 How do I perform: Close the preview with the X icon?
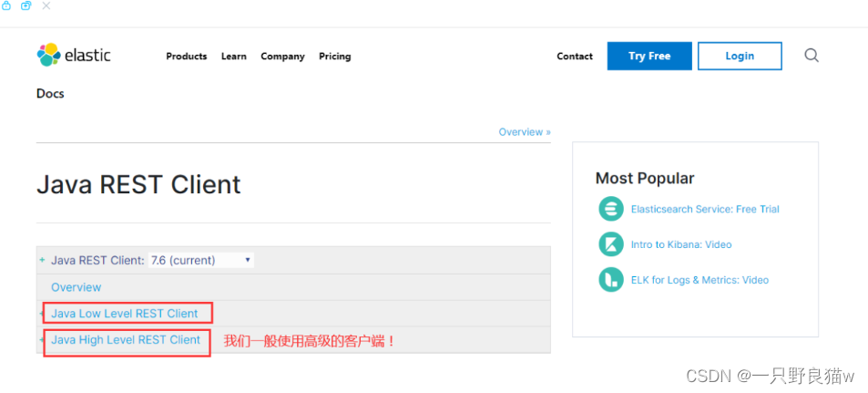tap(46, 5)
